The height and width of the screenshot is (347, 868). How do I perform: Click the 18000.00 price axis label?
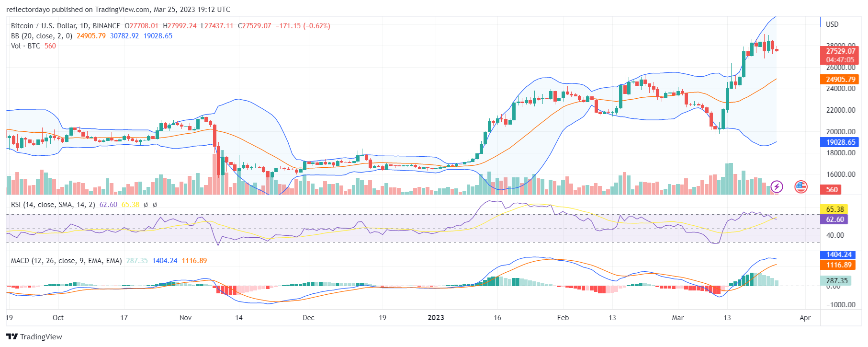tap(841, 153)
